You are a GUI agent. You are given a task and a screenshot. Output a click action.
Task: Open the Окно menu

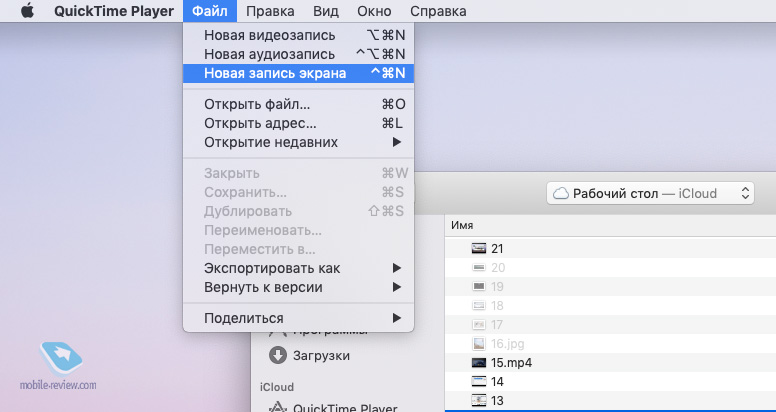tap(375, 11)
